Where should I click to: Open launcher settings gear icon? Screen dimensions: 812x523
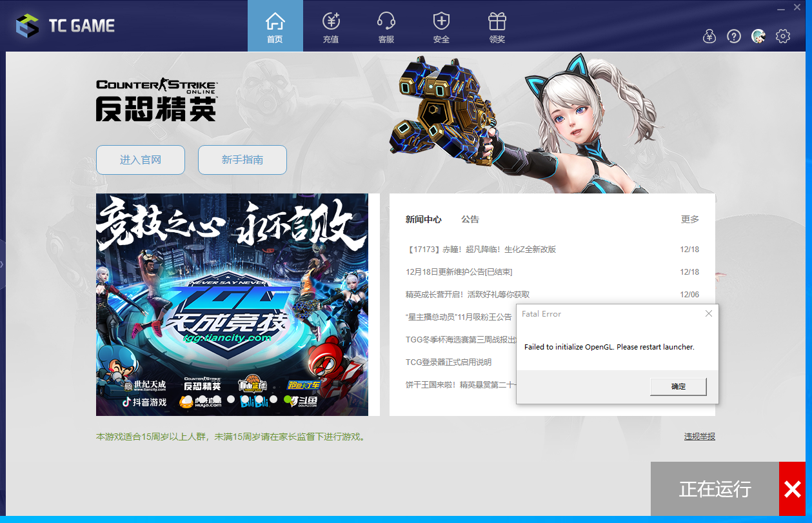783,37
